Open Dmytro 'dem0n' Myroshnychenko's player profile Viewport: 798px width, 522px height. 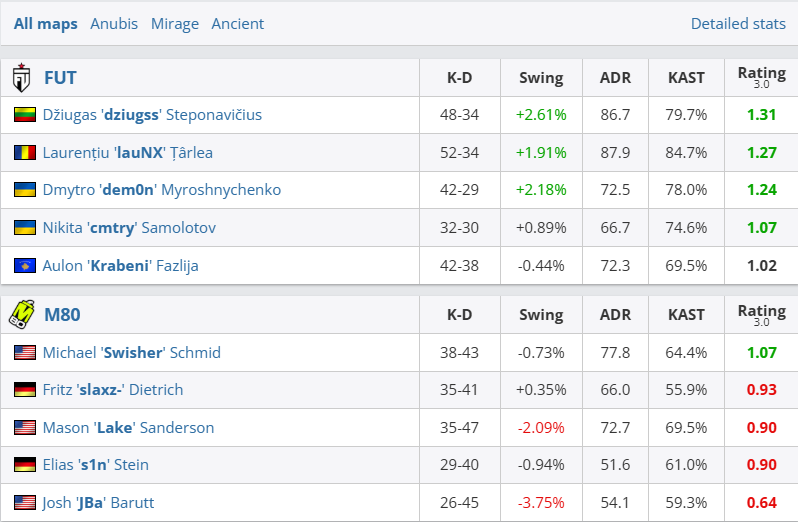162,190
